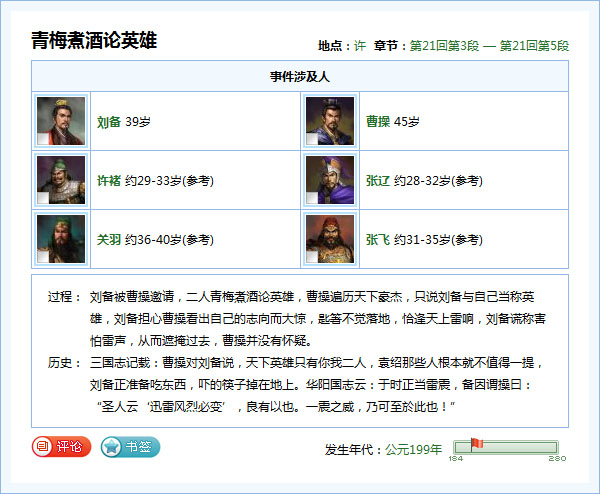Go to chapter 第21回第3段
This screenshot has height=494, width=600.
click(x=444, y=46)
